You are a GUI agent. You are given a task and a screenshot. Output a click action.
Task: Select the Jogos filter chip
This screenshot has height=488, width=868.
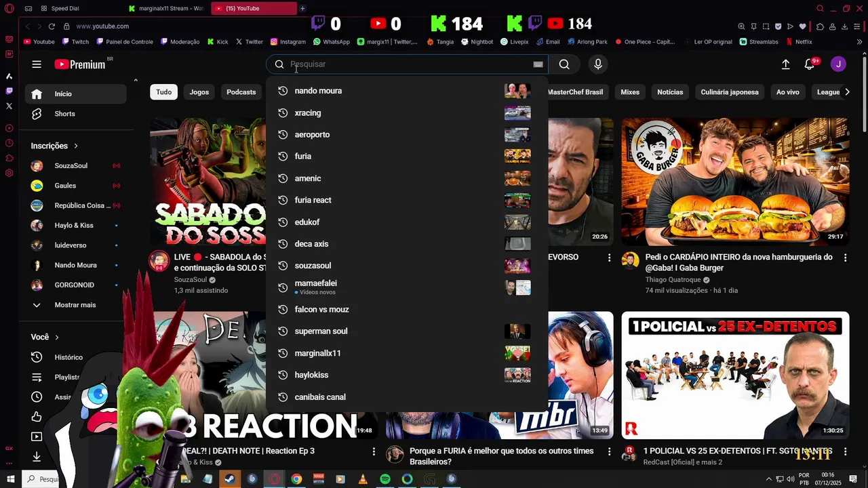pos(199,92)
